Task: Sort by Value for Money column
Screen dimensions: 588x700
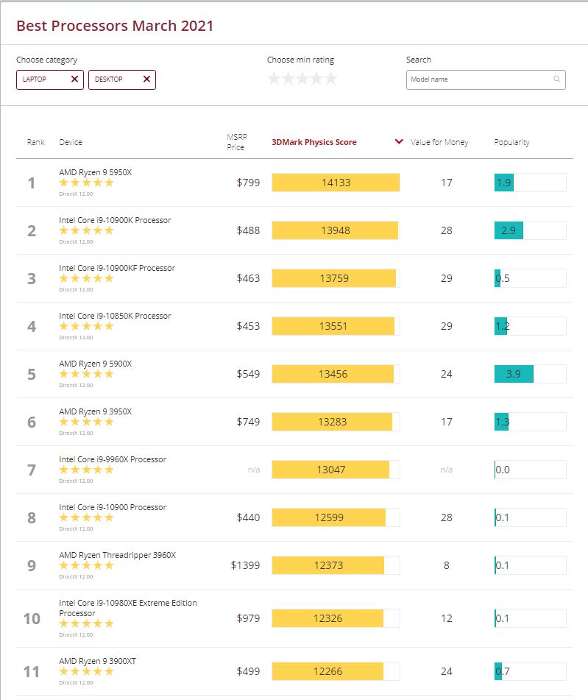Action: pos(439,142)
